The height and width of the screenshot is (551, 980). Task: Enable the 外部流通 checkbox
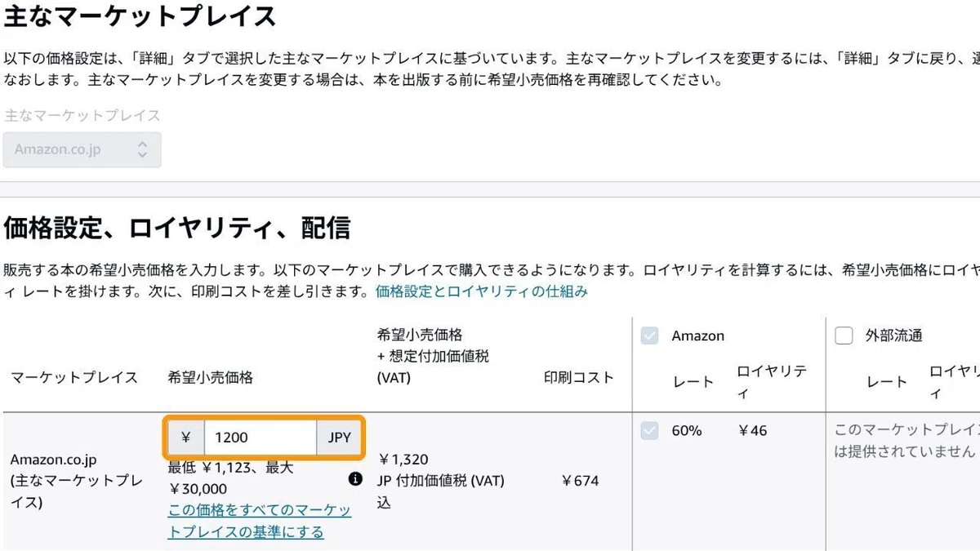coord(844,335)
